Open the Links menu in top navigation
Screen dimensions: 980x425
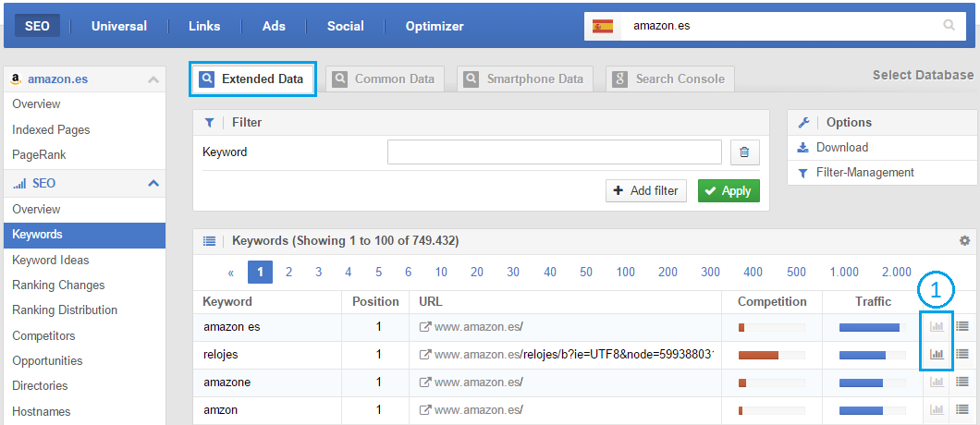point(204,26)
